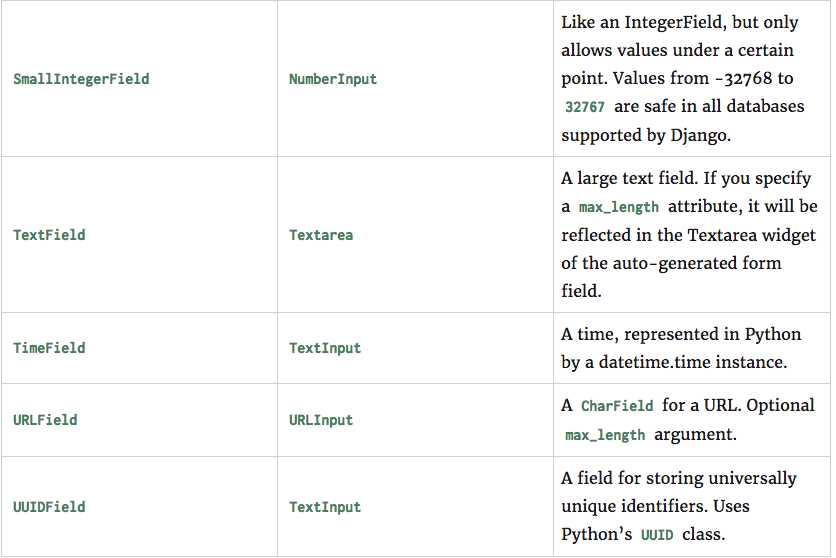This screenshot has width=836, height=558.
Task: Click max_length in the URLField description
Action: (605, 435)
